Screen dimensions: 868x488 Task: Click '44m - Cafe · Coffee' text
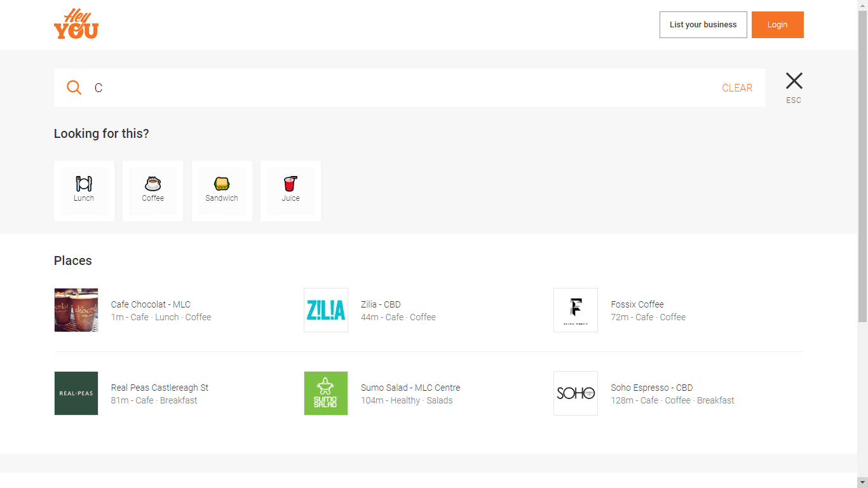[398, 317]
